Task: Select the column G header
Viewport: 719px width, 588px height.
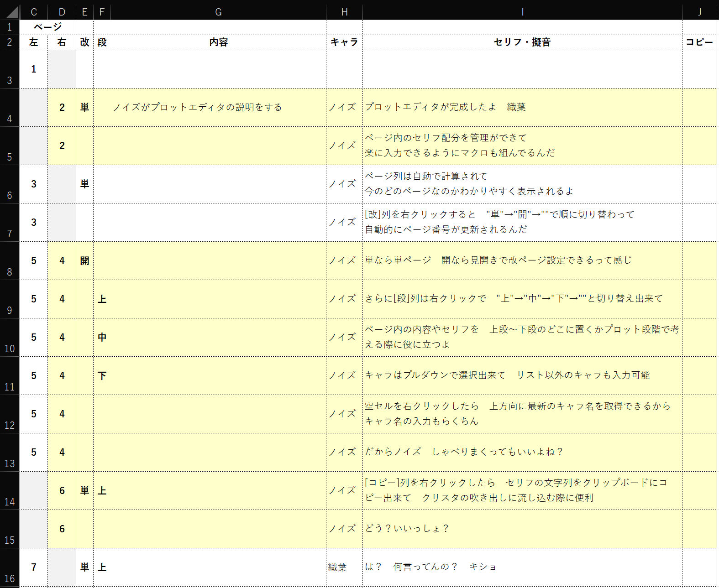Action: (x=218, y=12)
